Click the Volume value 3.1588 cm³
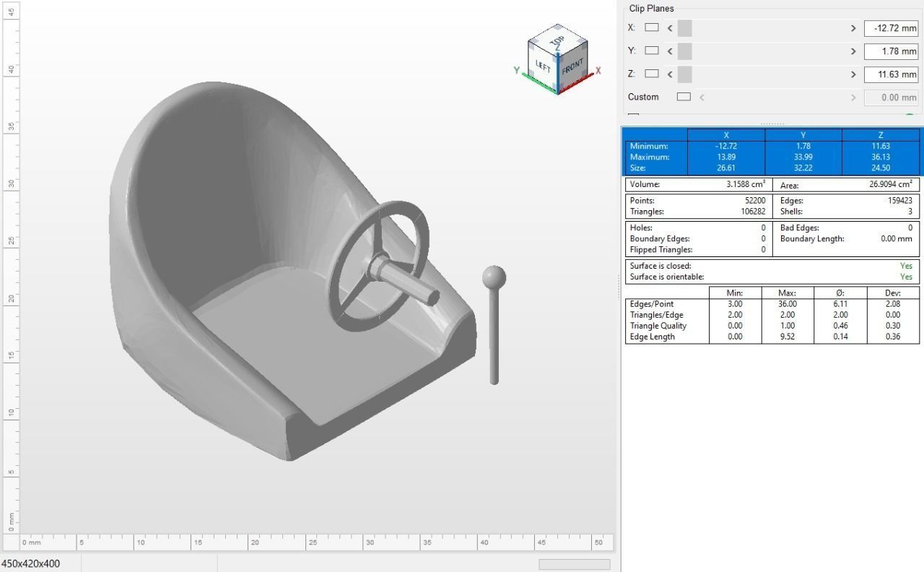 (746, 184)
